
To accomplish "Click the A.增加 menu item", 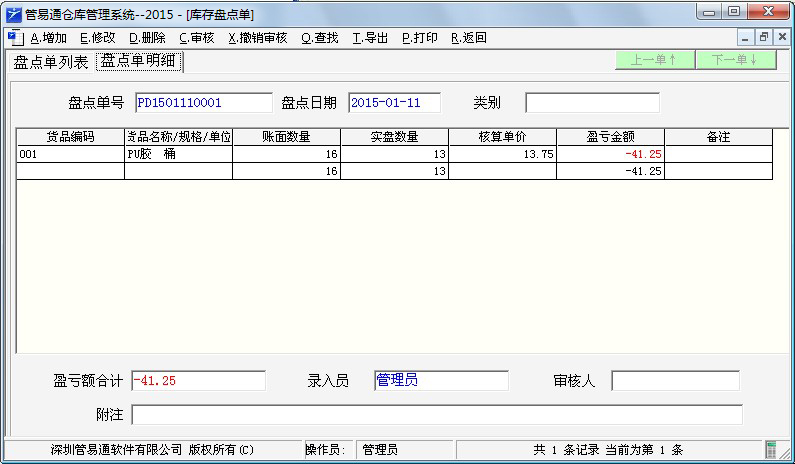I will (x=49, y=38).
